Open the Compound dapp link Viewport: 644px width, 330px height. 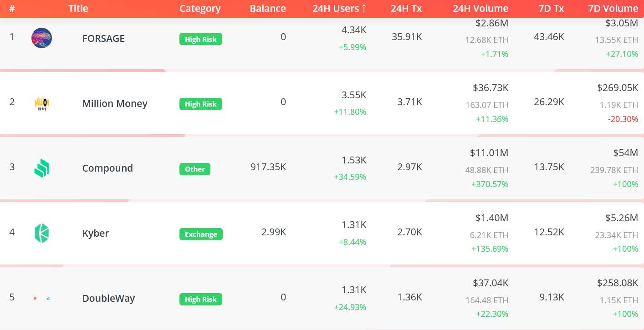coord(107,168)
